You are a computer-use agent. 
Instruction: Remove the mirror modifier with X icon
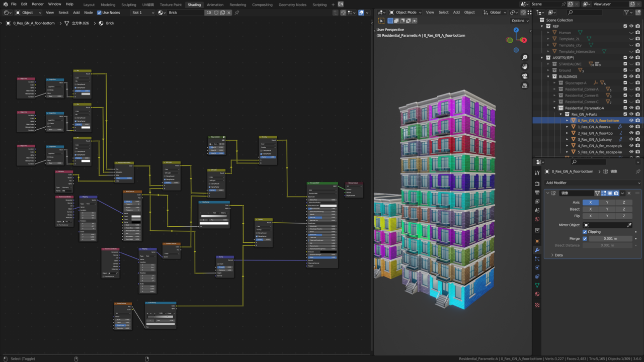pyautogui.click(x=629, y=193)
